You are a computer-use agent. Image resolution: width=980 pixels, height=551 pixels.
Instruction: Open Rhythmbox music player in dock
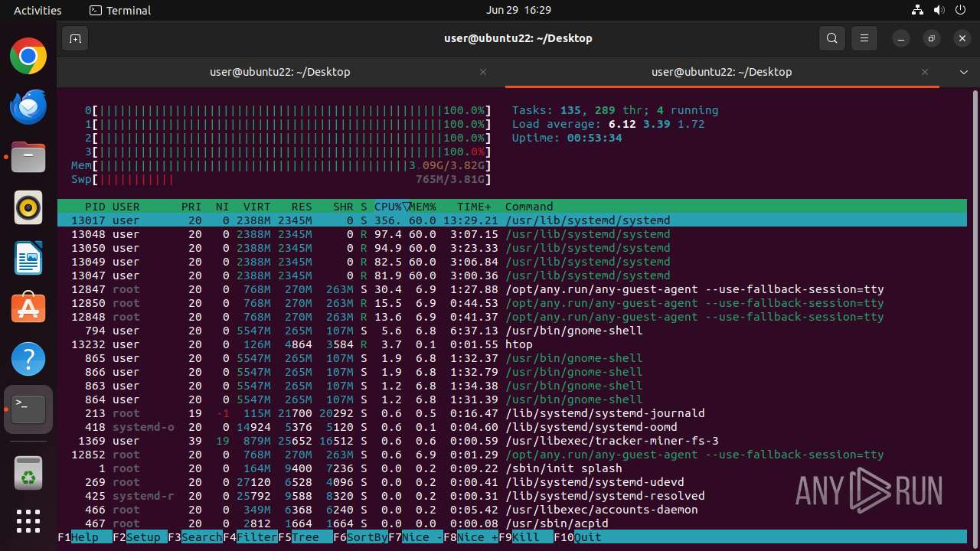[28, 207]
